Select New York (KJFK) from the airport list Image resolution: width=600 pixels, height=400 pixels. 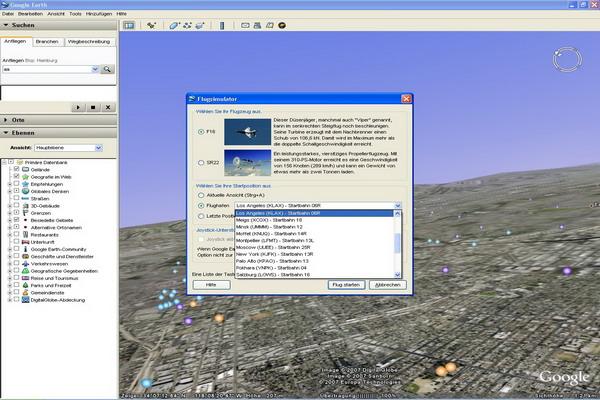[314, 254]
